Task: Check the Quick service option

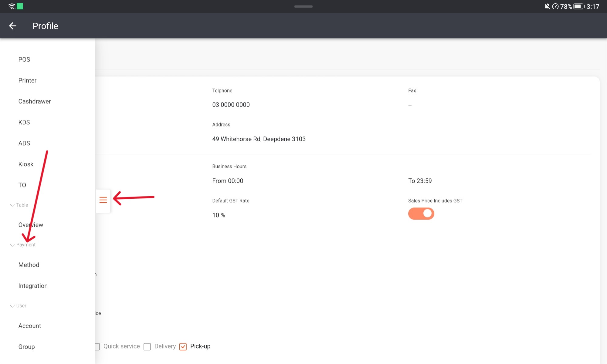Action: [97, 346]
